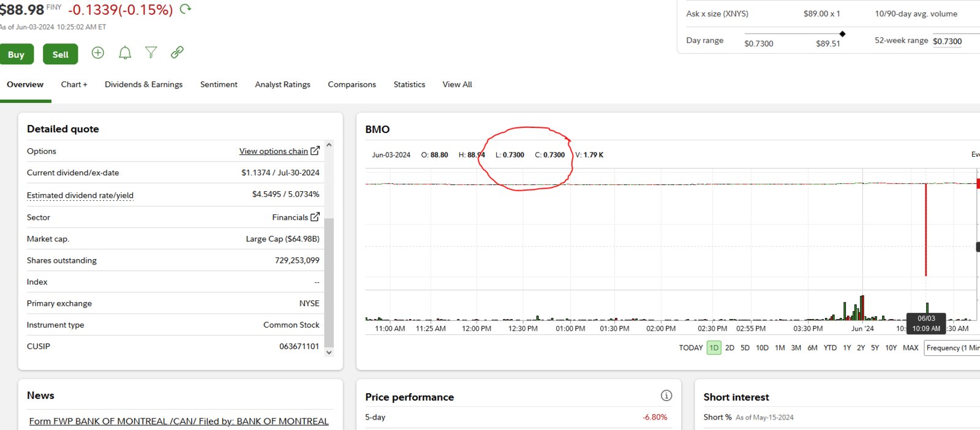This screenshot has height=430, width=980.
Task: Click the ask size value $89.00 x 1
Action: tap(822, 13)
